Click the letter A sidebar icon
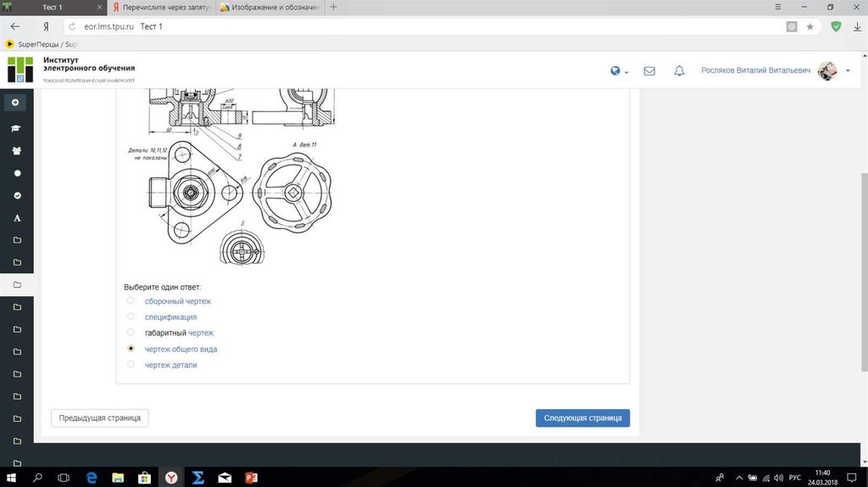 tap(16, 218)
